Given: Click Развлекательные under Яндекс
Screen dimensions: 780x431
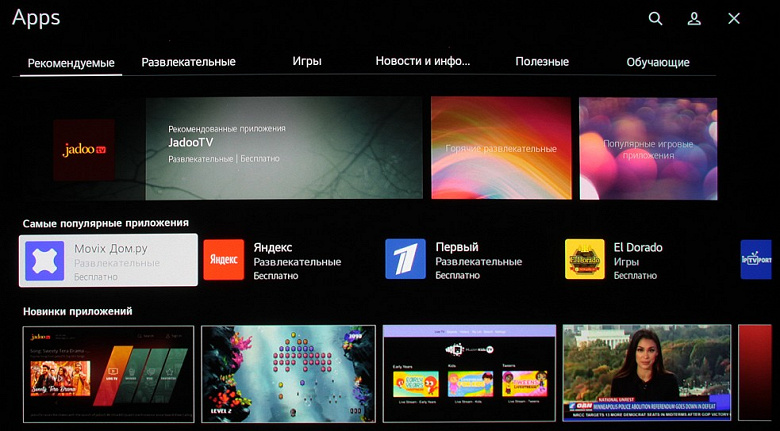Looking at the screenshot, I should 297,262.
